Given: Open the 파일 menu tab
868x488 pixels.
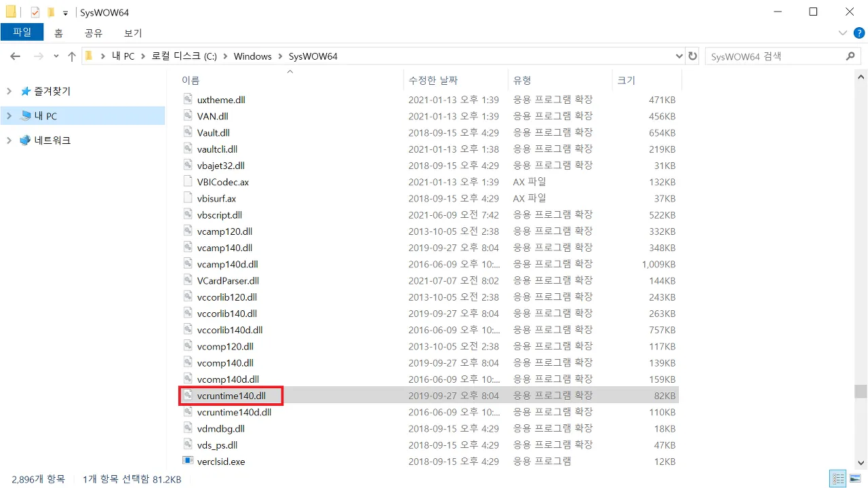Looking at the screenshot, I should click(22, 32).
